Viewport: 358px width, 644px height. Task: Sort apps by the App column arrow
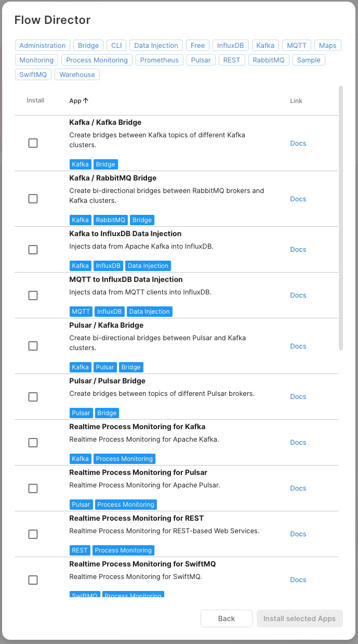(x=86, y=101)
